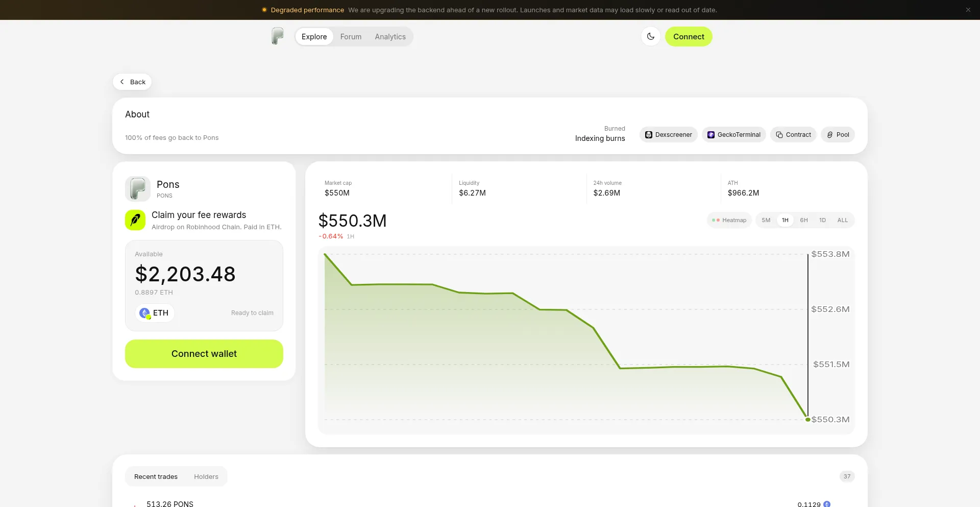Open the Analytics tab

coord(390,37)
